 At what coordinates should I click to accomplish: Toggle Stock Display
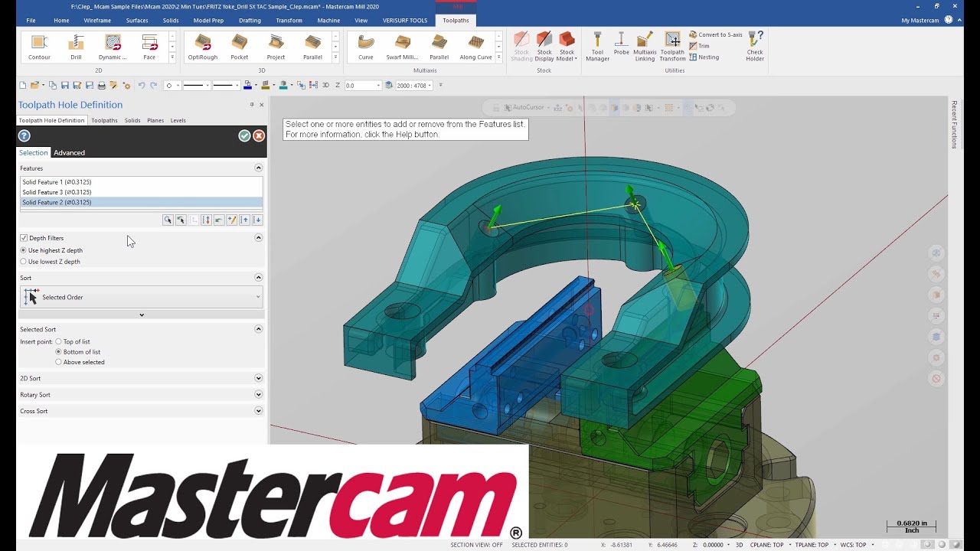pos(544,47)
